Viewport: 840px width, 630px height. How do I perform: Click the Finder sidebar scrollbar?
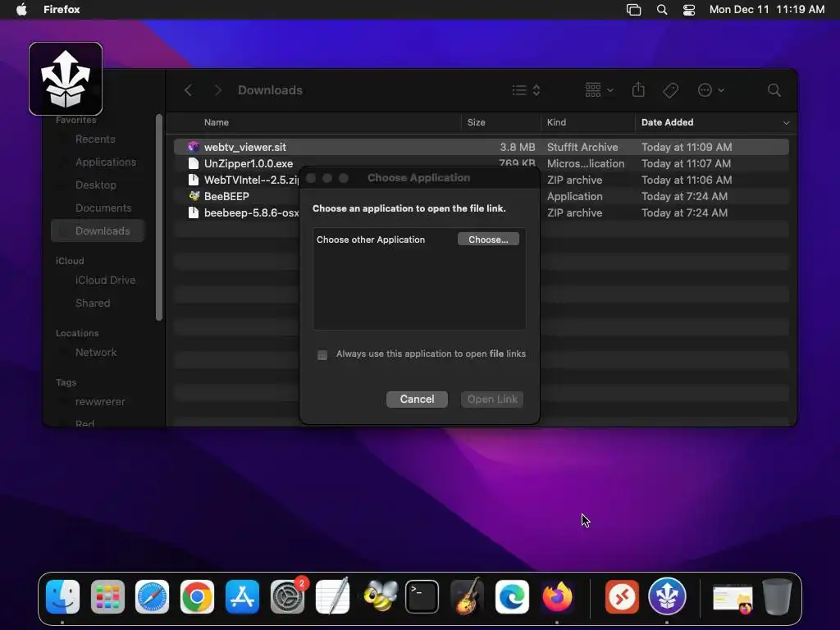click(x=158, y=217)
